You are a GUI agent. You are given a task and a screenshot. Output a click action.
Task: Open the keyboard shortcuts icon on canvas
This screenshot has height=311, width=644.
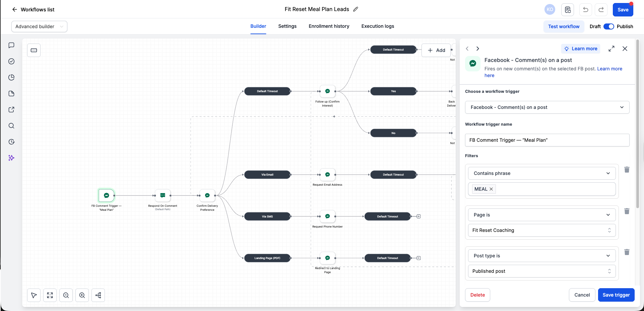pyautogui.click(x=34, y=50)
